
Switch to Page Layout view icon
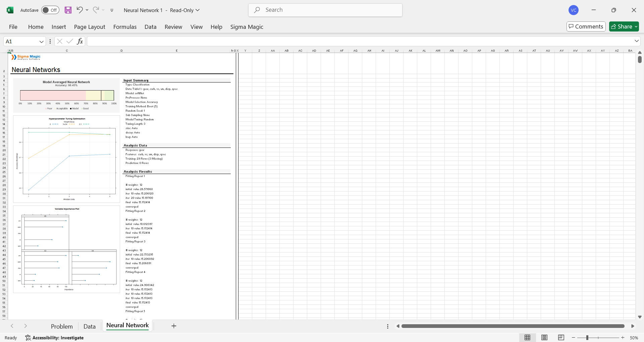click(x=544, y=338)
